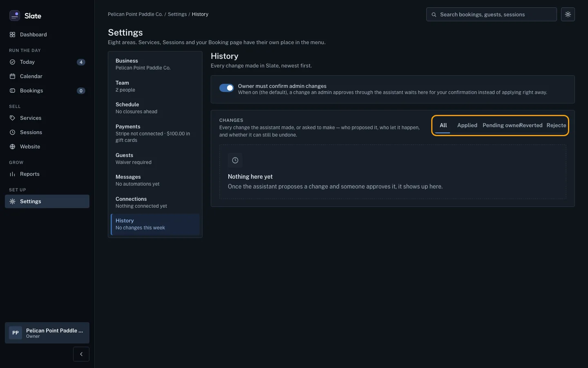Click the Settings breadcrumb link
This screenshot has width=588, height=368.
click(x=177, y=14)
